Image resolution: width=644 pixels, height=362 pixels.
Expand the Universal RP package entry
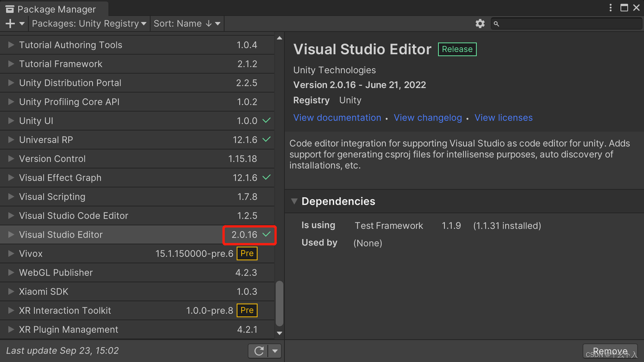(x=10, y=140)
